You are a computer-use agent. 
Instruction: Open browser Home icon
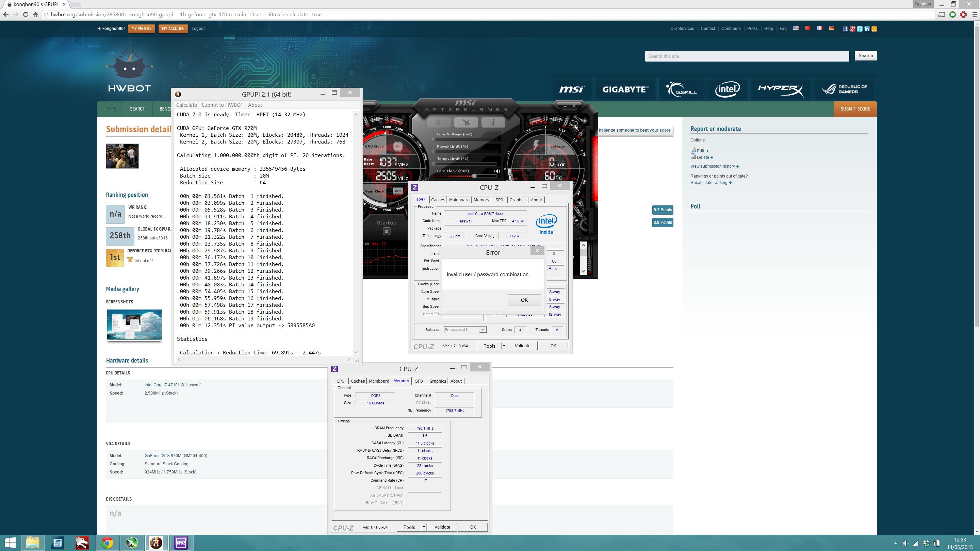tap(35, 14)
